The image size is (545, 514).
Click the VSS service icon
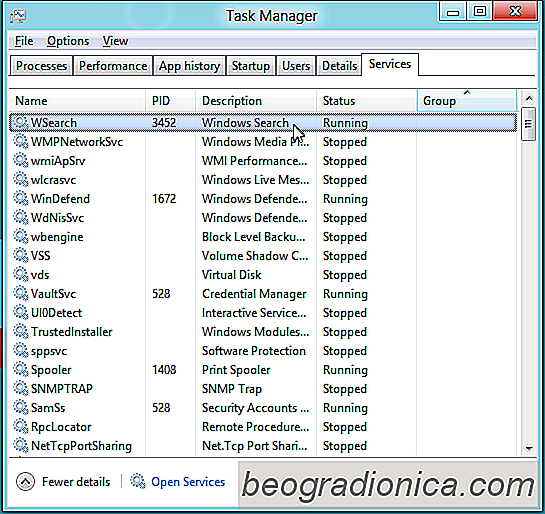click(21, 256)
